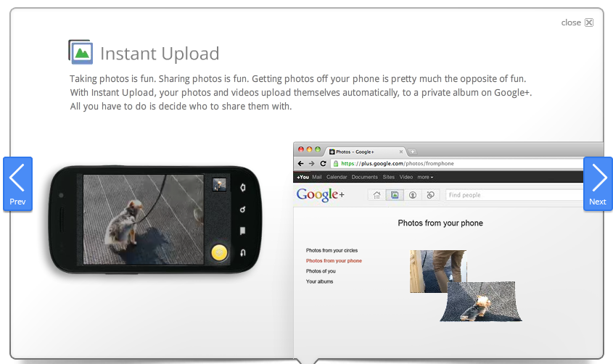The width and height of the screenshot is (613, 364).
Task: Open Photos from your circles
Action: pos(332,250)
